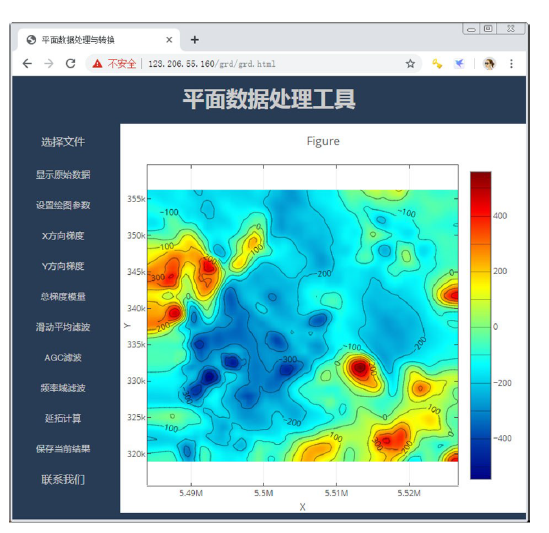Open 显示原始数据 menu entry
Viewport: 549px width, 533px height.
63,174
